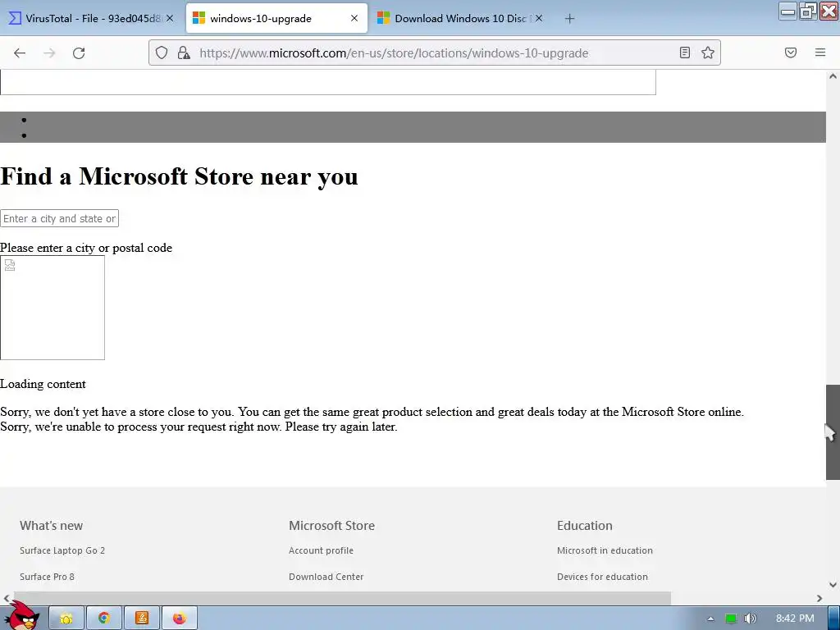The width and height of the screenshot is (840, 630).
Task: Go back to the previous page
Action: pos(20,52)
